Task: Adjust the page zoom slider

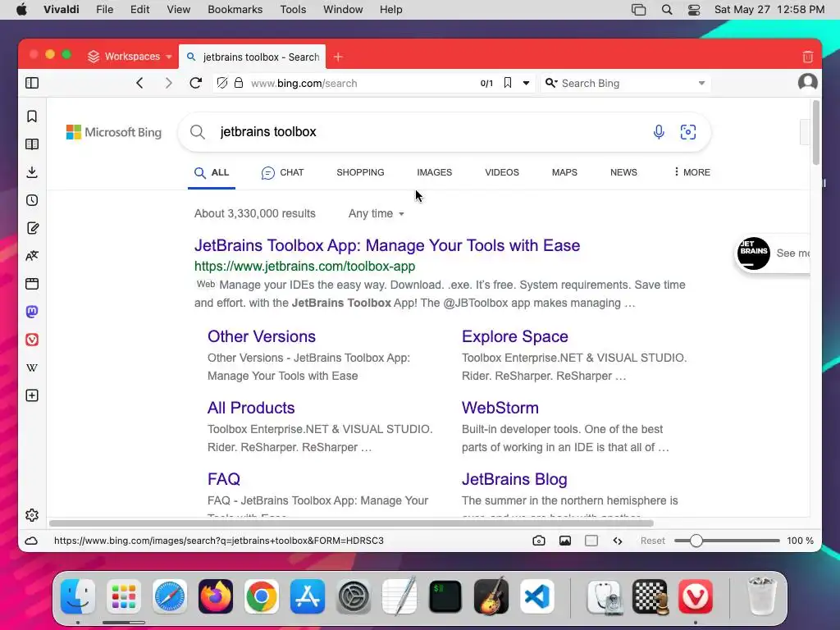Action: tap(727, 541)
